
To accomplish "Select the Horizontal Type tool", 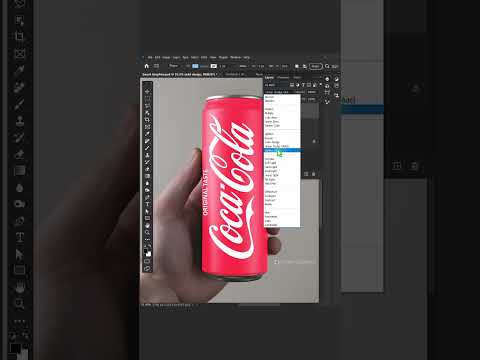I will [147, 204].
